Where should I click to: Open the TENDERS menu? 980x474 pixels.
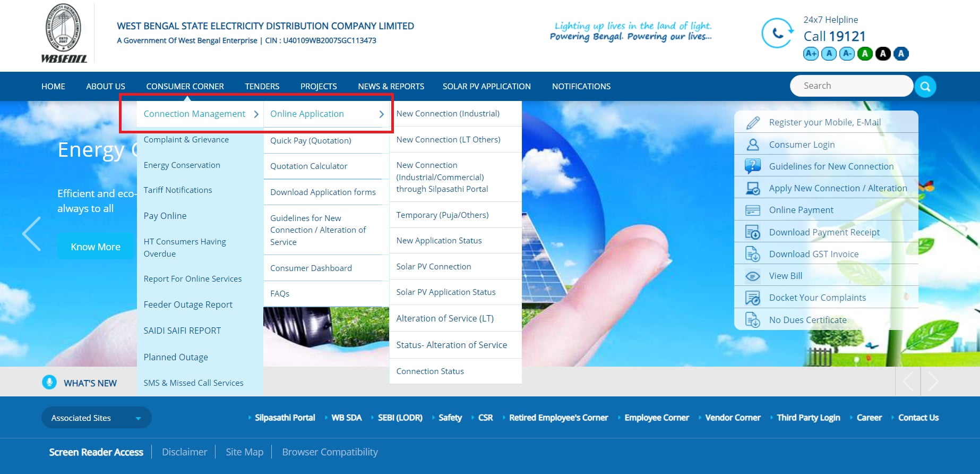coord(262,86)
